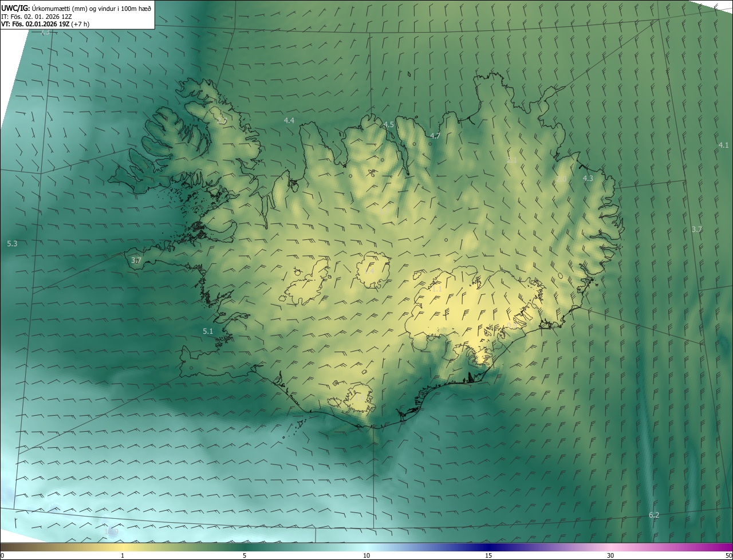
Task: Click the 4.5 value on the map
Action: [x=389, y=124]
